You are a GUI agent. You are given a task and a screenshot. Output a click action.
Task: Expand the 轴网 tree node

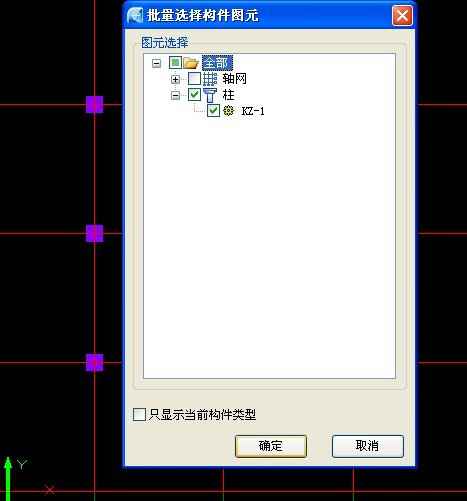click(x=175, y=79)
